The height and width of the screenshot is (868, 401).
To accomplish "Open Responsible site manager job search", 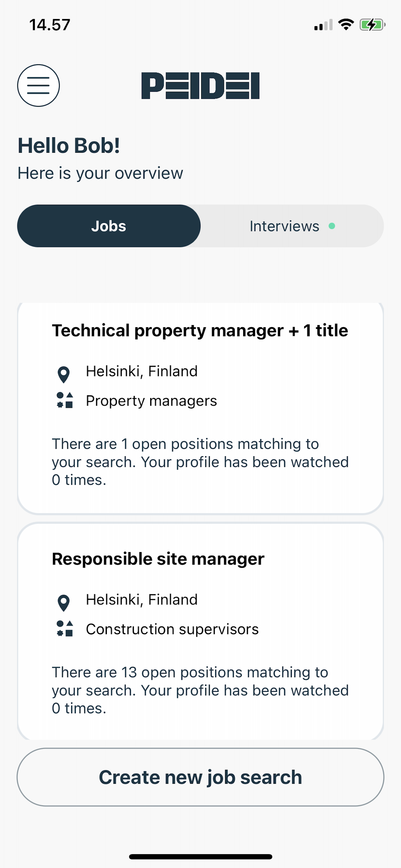I will tap(200, 631).
